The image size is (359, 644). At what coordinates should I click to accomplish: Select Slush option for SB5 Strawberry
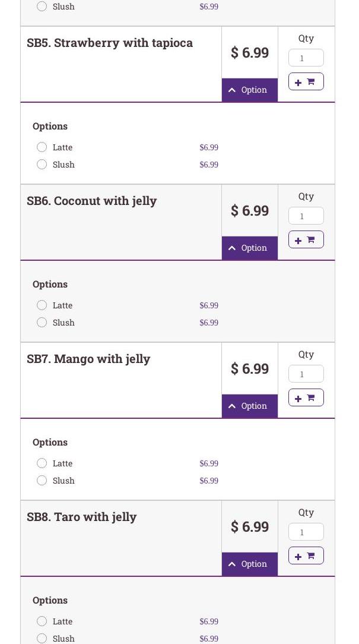tap(42, 165)
